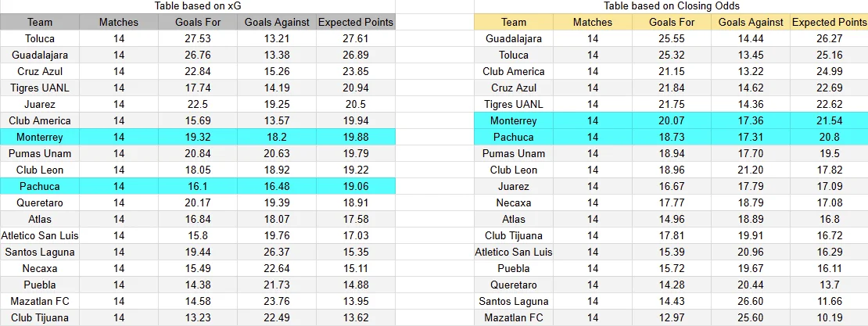
Task: Click Toluca in the xG table
Action: 40,38
